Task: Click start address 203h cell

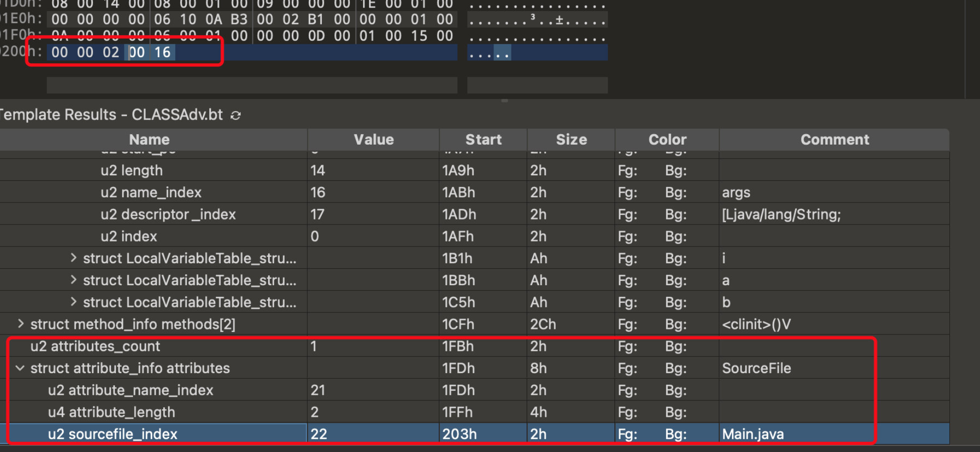Action: 459,434
